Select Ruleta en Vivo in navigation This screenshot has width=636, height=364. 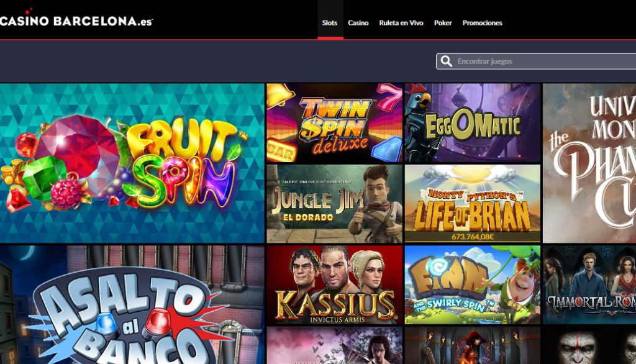[x=401, y=23]
